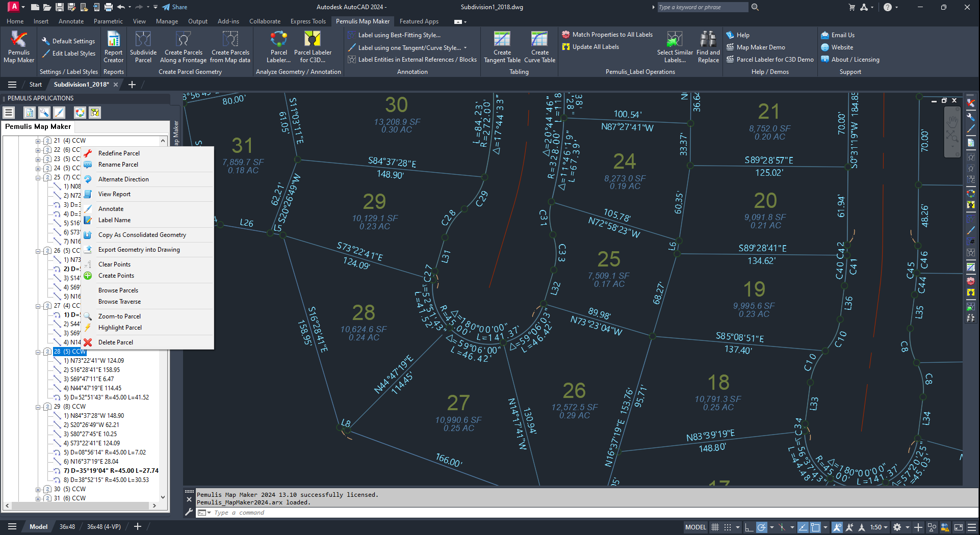Choose Zoom-to Parcel from context menu
The image size is (980, 535).
click(x=119, y=316)
